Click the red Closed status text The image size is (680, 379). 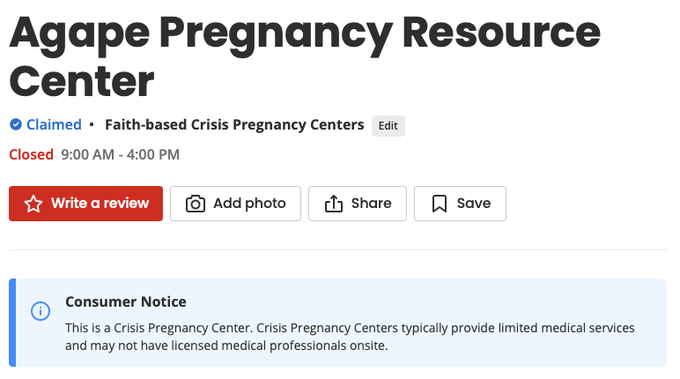tap(31, 154)
